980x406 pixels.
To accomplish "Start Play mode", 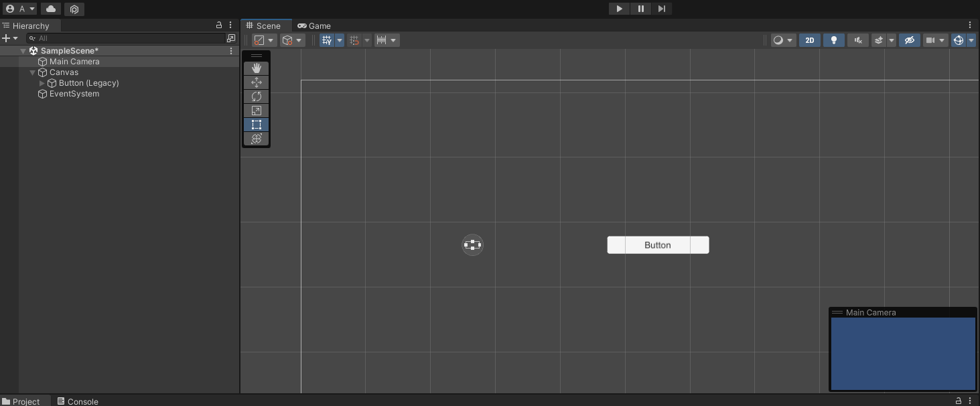I will tap(620, 9).
